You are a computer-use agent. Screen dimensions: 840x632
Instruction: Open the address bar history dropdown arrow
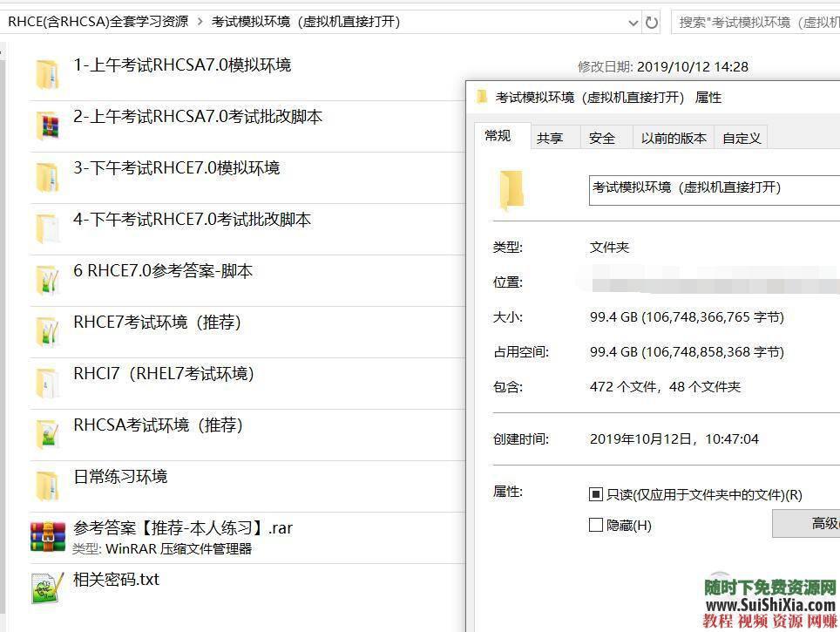click(x=633, y=22)
